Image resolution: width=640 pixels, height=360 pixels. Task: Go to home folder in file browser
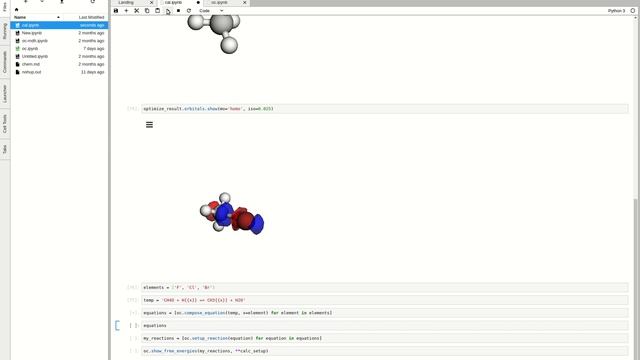click(16, 9)
